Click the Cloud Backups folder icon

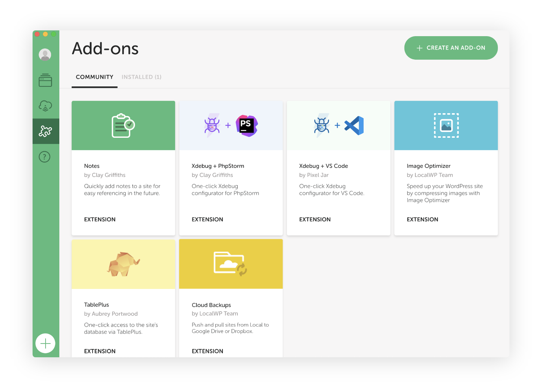(230, 264)
